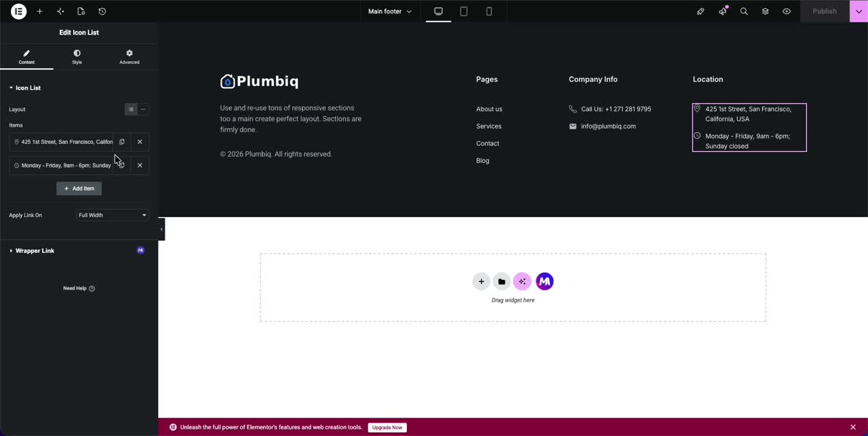
Task: Switch to Desktop device view
Action: click(x=439, y=12)
